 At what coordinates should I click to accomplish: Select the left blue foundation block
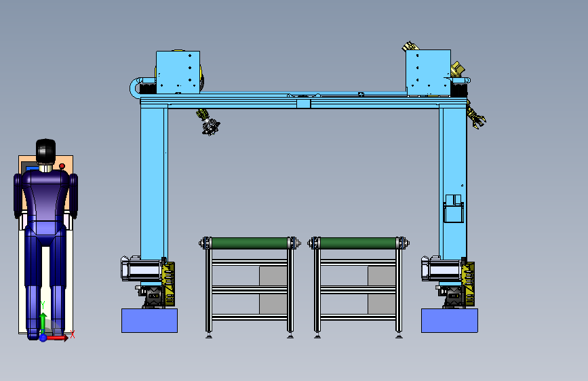point(149,321)
